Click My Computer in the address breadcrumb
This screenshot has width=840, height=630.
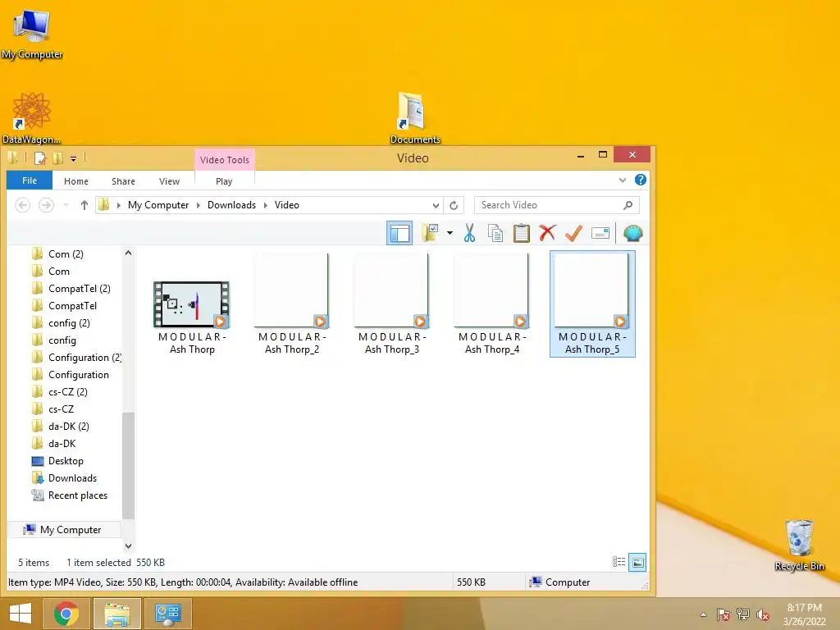pyautogui.click(x=158, y=205)
